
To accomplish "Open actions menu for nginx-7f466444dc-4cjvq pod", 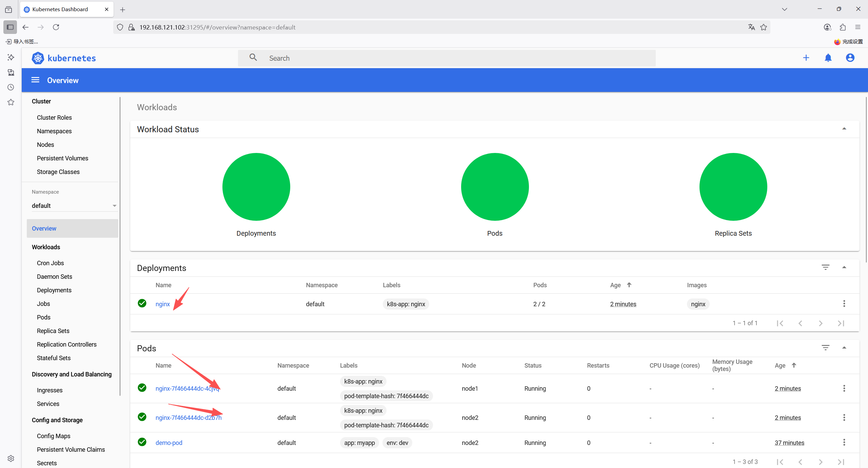I will (x=844, y=388).
